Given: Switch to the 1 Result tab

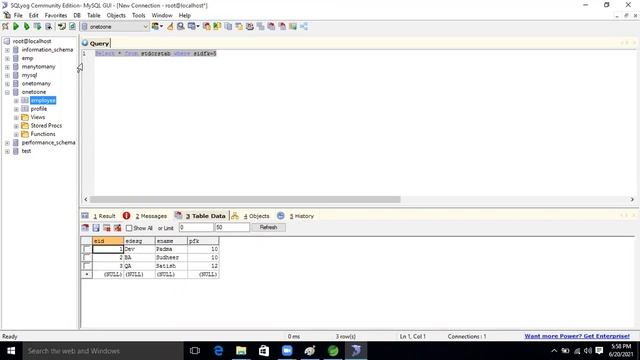Looking at the screenshot, I should click(x=104, y=216).
